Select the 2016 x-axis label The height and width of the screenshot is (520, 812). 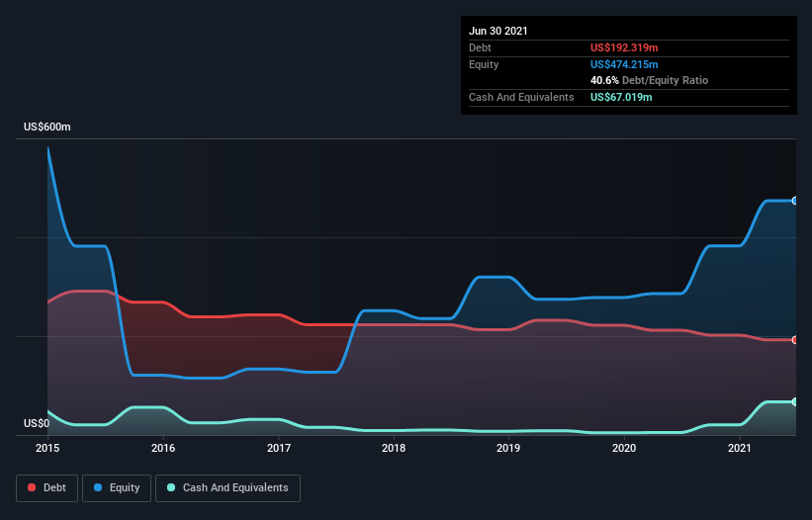(163, 448)
